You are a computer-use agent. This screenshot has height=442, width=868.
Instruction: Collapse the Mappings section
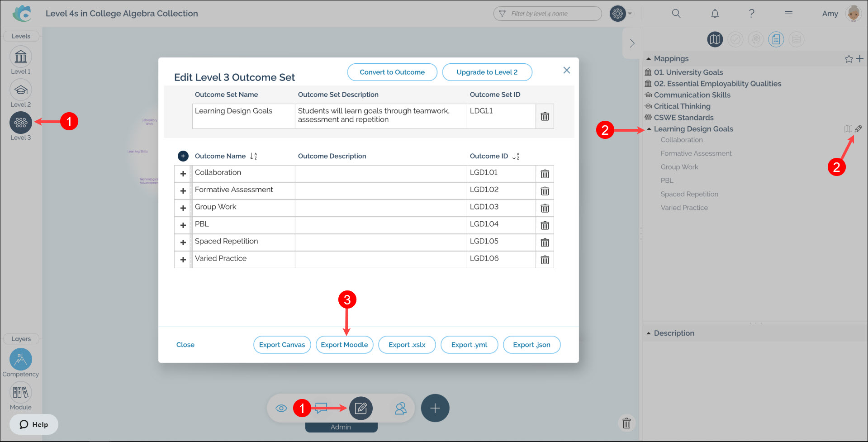[649, 59]
